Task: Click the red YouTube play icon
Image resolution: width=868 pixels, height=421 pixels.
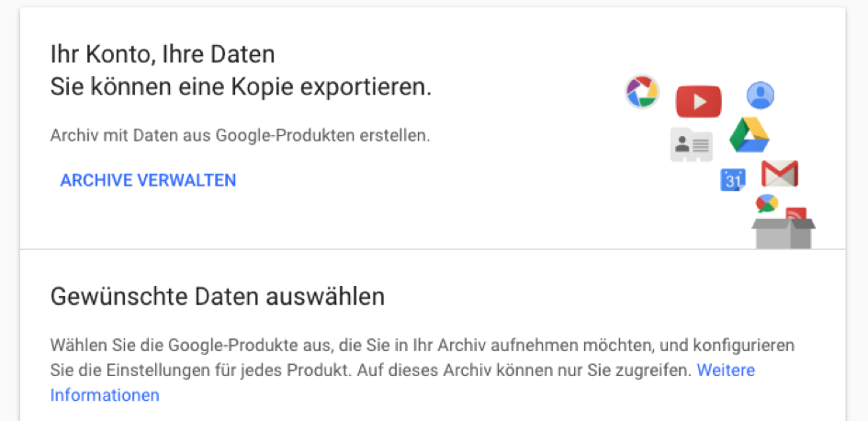Action: coord(699,101)
